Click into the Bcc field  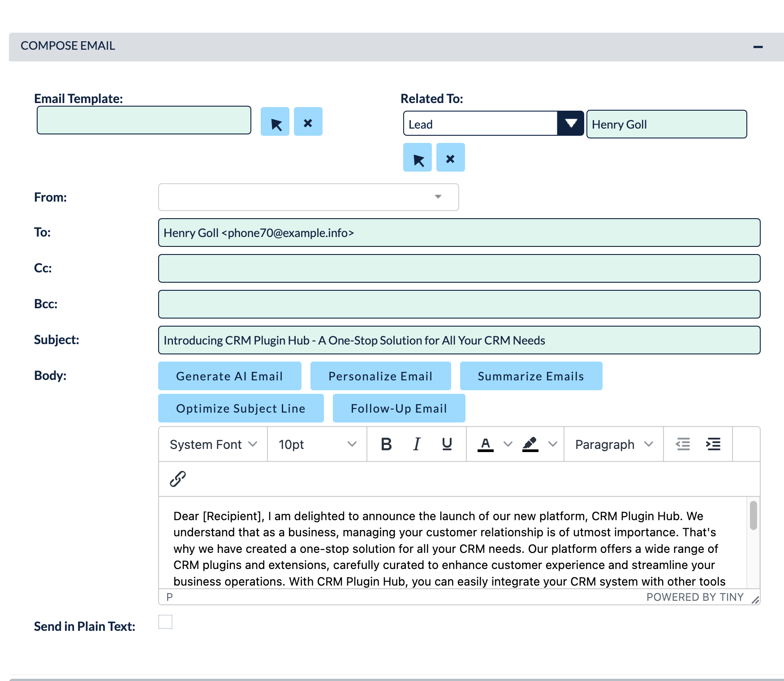point(459,304)
